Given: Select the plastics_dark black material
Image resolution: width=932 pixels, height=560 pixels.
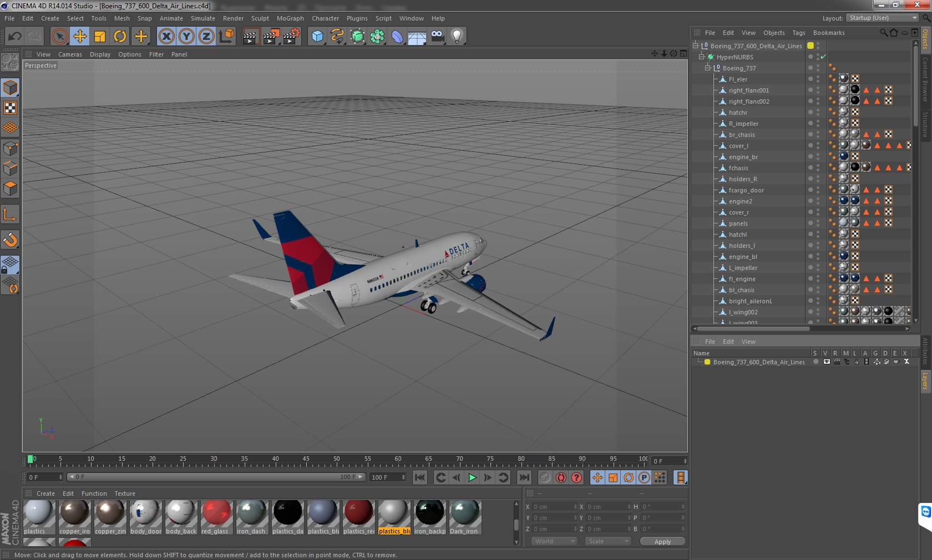Looking at the screenshot, I should tap(287, 517).
